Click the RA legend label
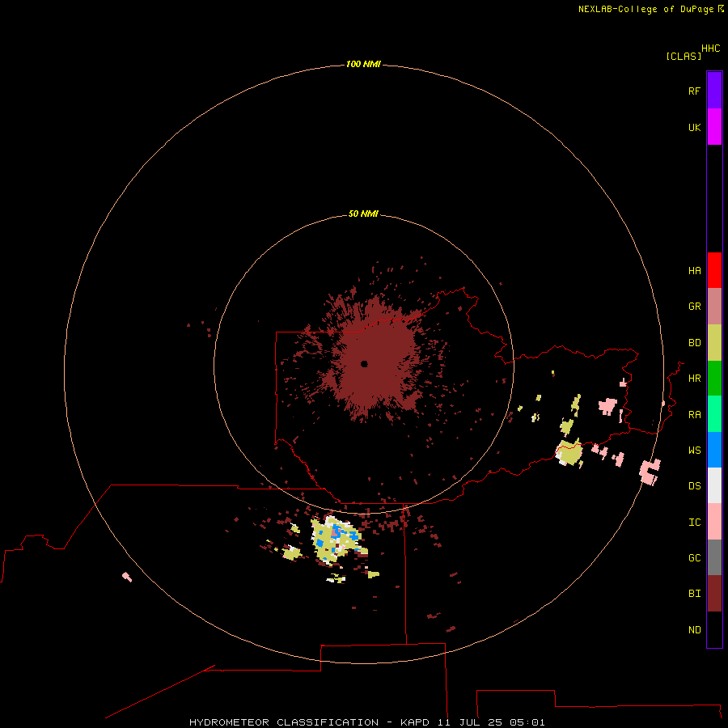 coord(695,414)
